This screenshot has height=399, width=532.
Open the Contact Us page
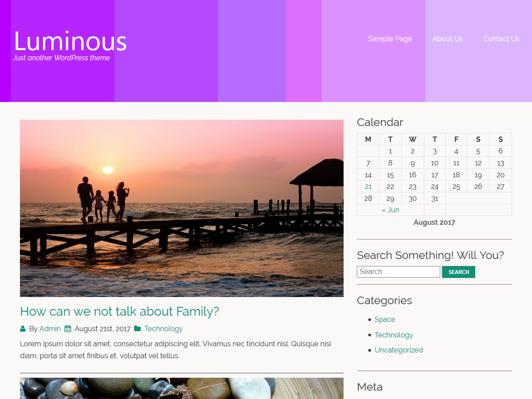pyautogui.click(x=501, y=39)
